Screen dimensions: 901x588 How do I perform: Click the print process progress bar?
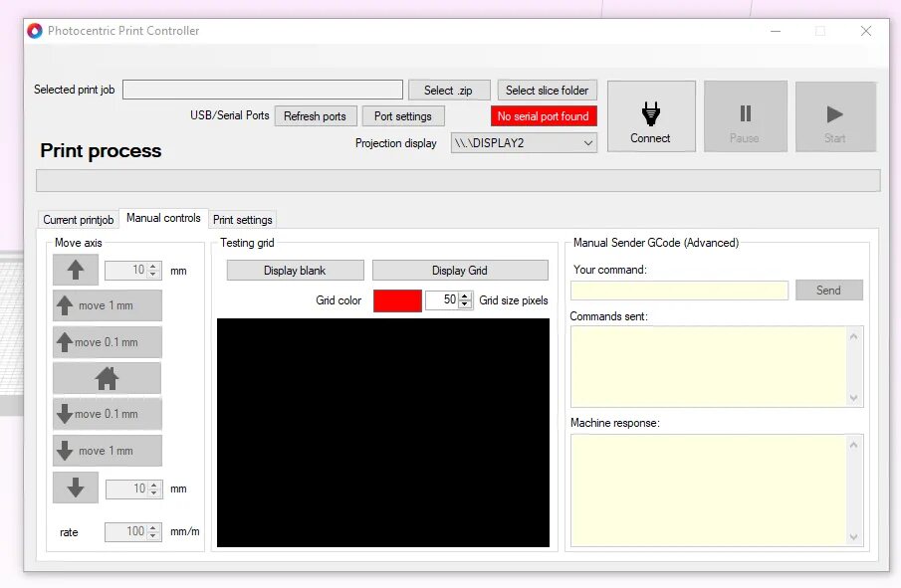tap(458, 181)
